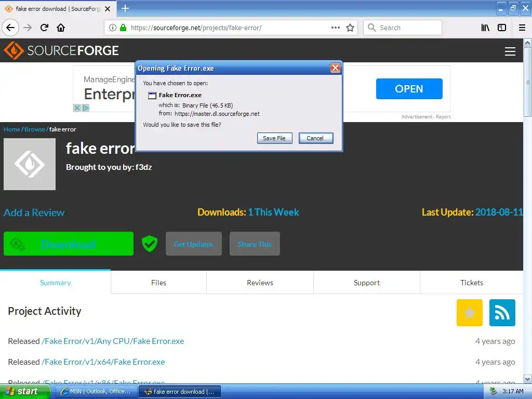The width and height of the screenshot is (532, 399).
Task: Go to Browse breadcrumb link
Action: (35, 129)
